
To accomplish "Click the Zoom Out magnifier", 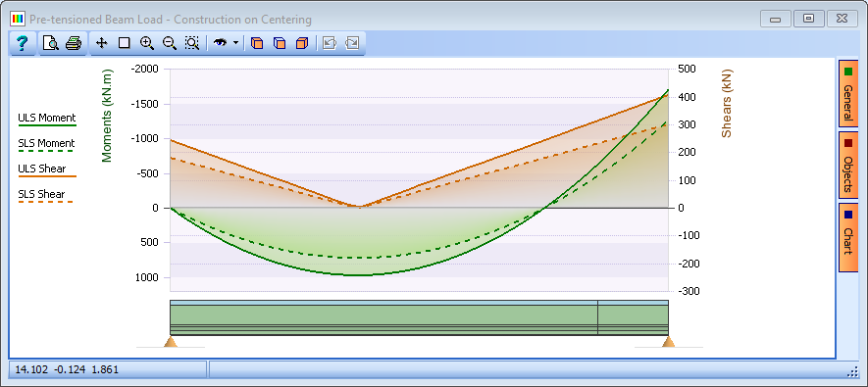I will coord(170,43).
